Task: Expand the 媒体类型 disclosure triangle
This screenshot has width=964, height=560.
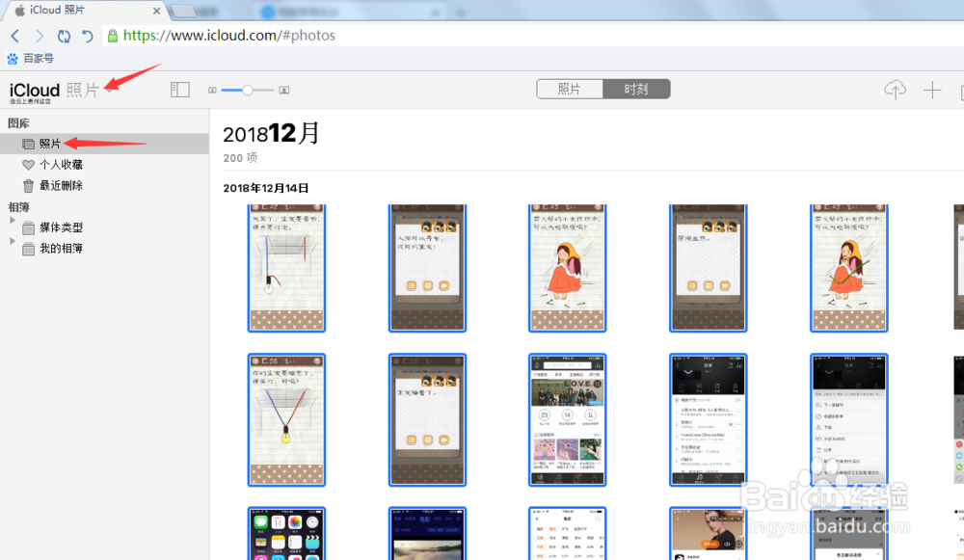Action: [13, 220]
